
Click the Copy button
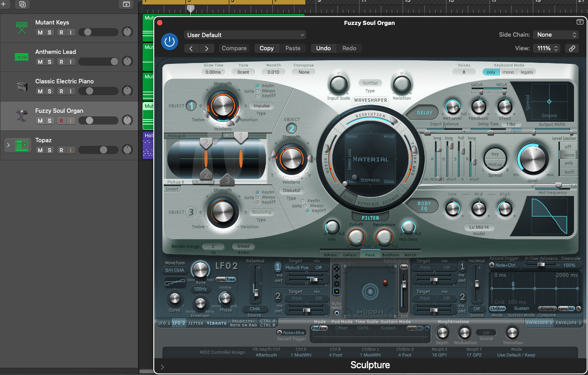click(266, 48)
